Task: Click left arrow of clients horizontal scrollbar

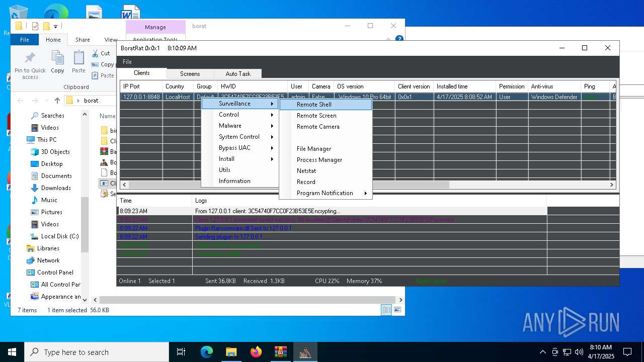Action: [x=124, y=185]
